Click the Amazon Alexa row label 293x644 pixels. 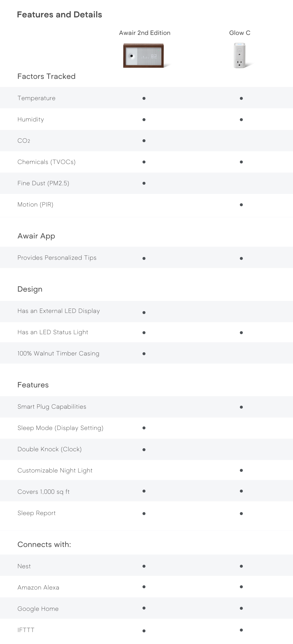[38, 587]
